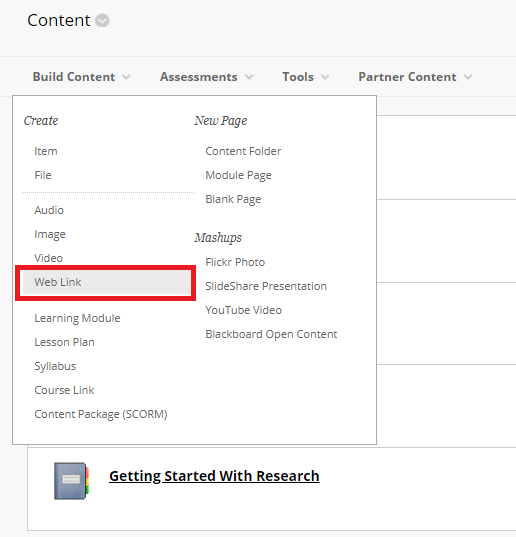The height and width of the screenshot is (537, 516).
Task: Choose Item in the Create list
Action: point(46,151)
